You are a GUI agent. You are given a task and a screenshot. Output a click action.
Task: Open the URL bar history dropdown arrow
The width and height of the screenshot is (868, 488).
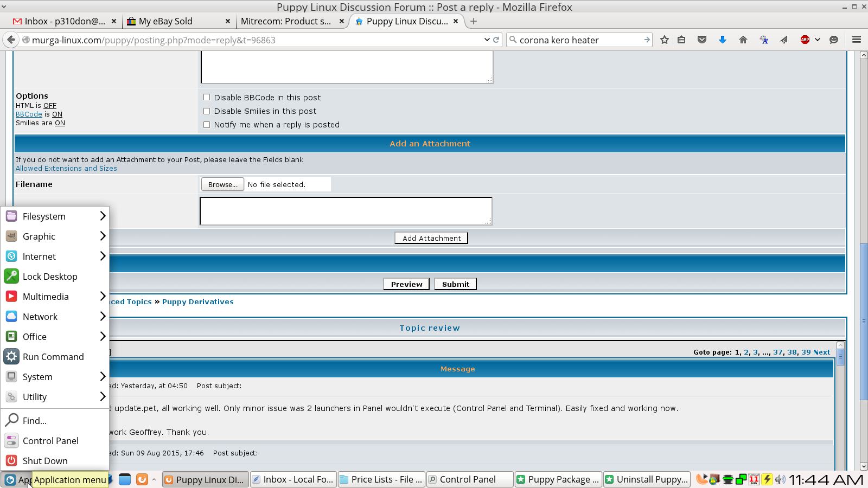tap(487, 40)
